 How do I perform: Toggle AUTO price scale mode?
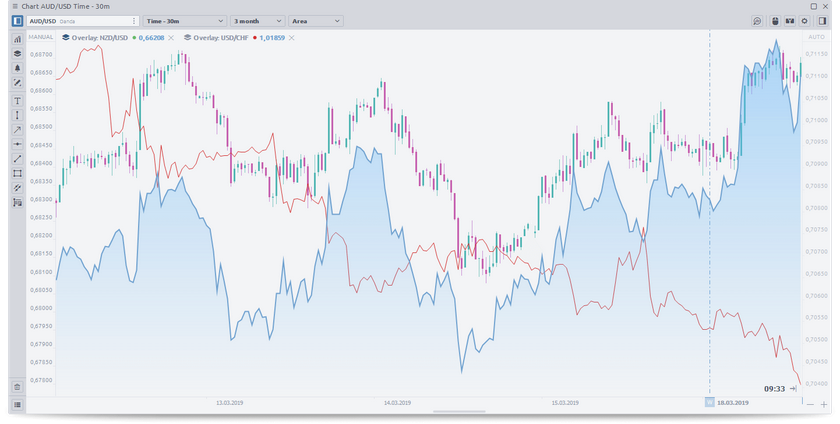coord(816,37)
